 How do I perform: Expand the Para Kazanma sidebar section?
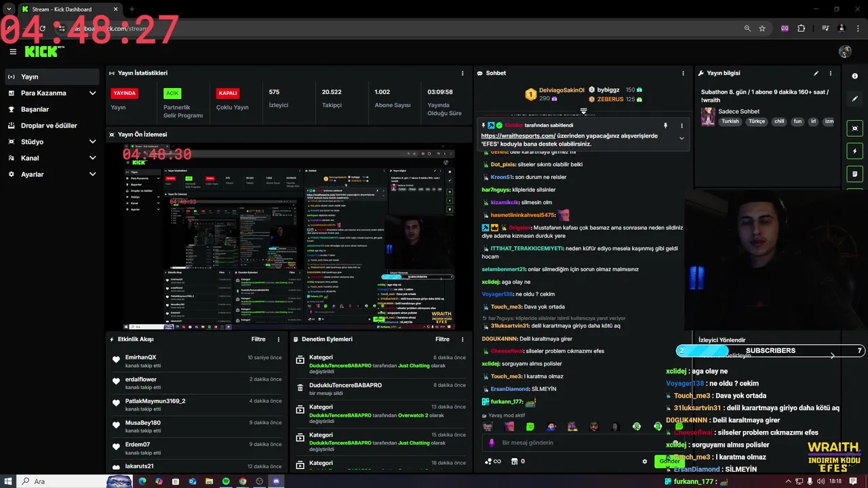[52, 93]
